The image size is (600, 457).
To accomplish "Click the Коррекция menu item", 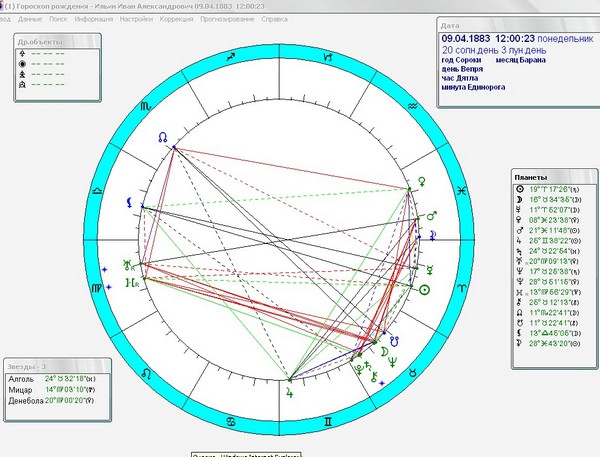I will 176,19.
